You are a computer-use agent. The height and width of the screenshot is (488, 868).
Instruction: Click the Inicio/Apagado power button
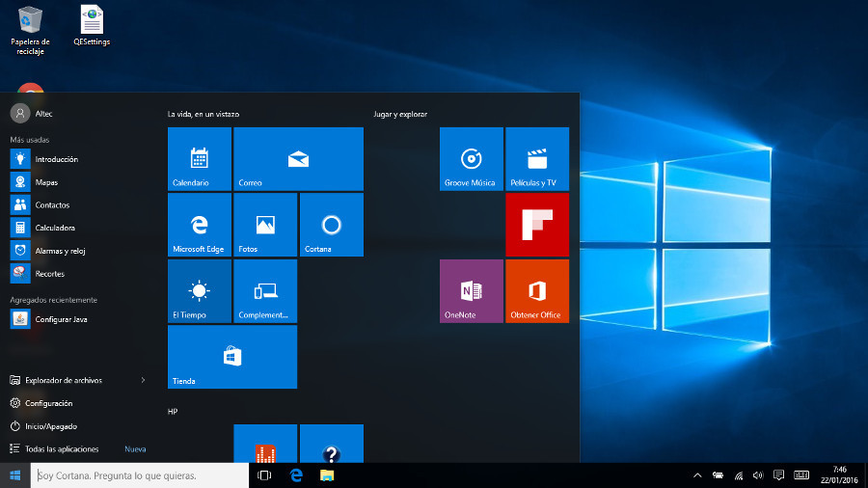(50, 426)
